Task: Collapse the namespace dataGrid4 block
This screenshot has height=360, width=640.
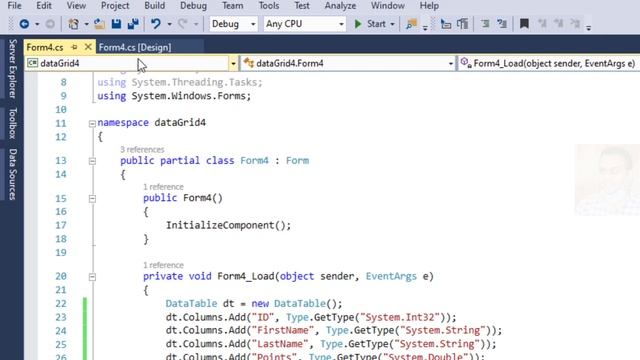Action: coord(92,123)
